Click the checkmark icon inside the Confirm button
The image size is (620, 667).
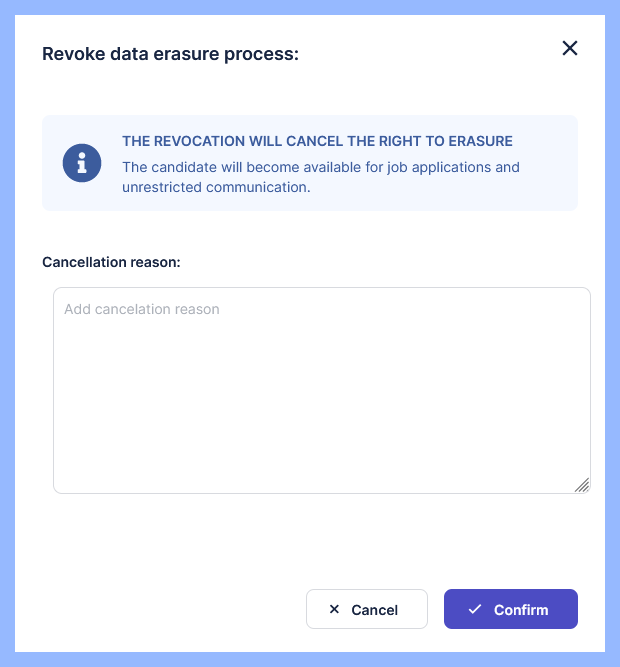pos(475,609)
